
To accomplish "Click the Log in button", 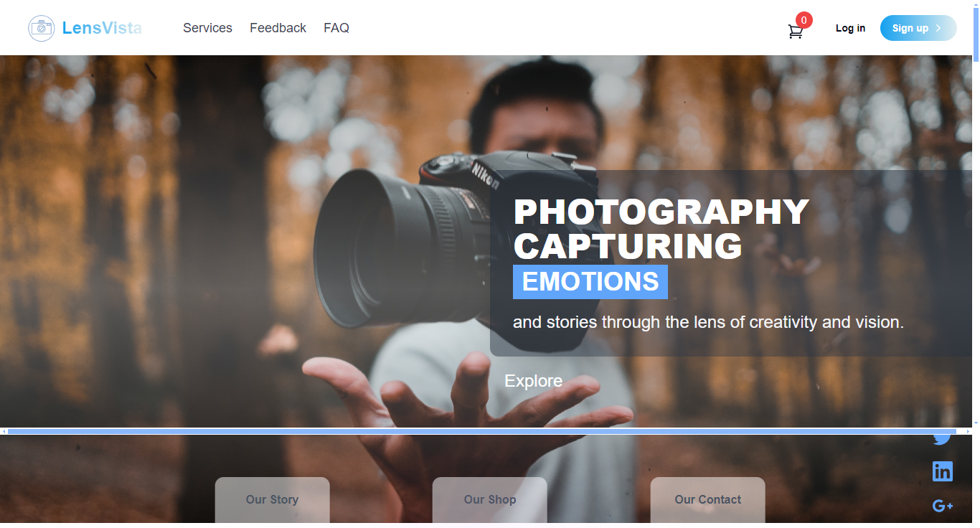I will click(x=850, y=28).
